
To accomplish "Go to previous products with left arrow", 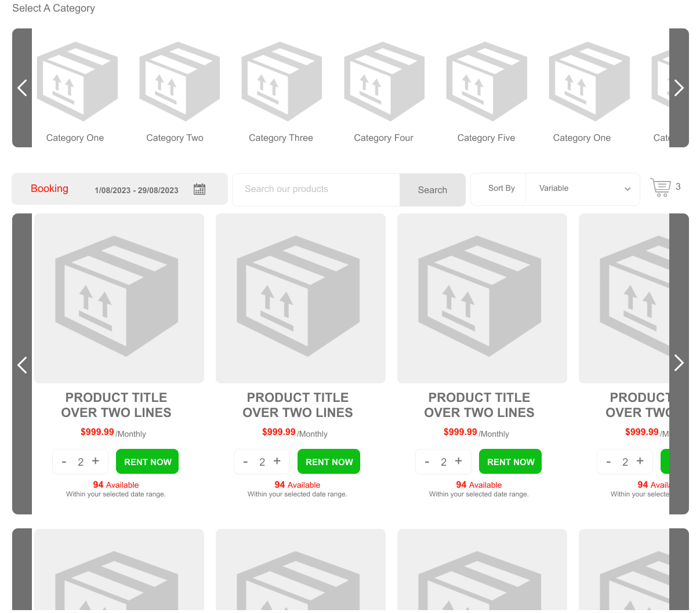I will [x=22, y=364].
